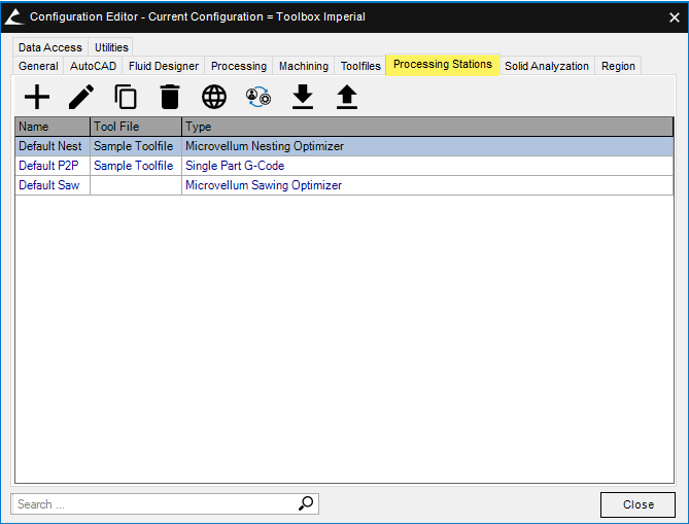Edit the selected station with pencil icon
Screen dimensions: 689x524
81,97
